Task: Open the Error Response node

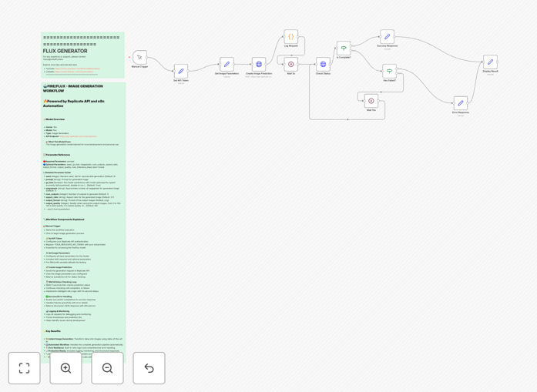Action: [x=461, y=103]
